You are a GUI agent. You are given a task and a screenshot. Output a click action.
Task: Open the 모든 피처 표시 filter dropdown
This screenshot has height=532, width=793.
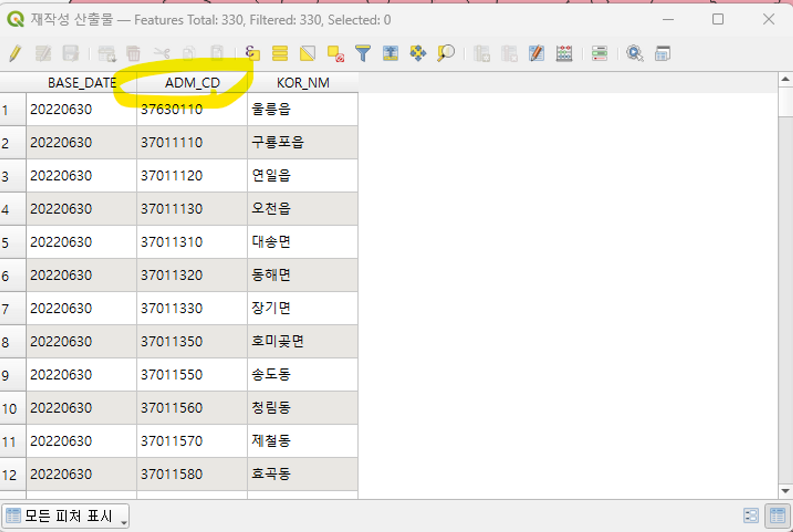tap(66, 516)
